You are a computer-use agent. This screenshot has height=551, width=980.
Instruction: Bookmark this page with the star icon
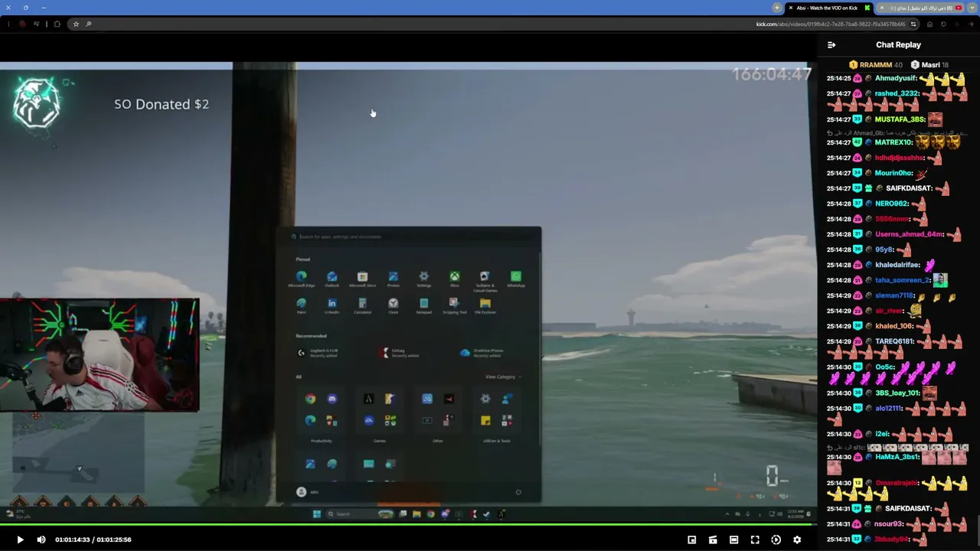(76, 24)
